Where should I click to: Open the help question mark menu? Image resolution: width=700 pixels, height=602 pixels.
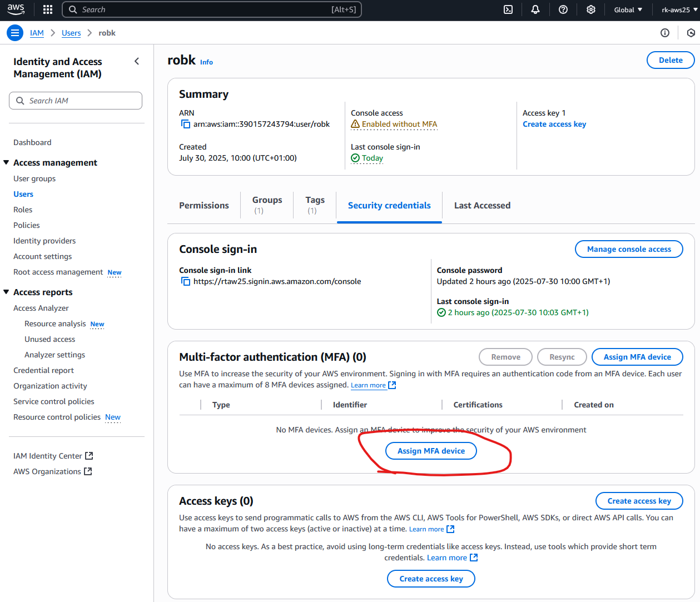(x=563, y=9)
